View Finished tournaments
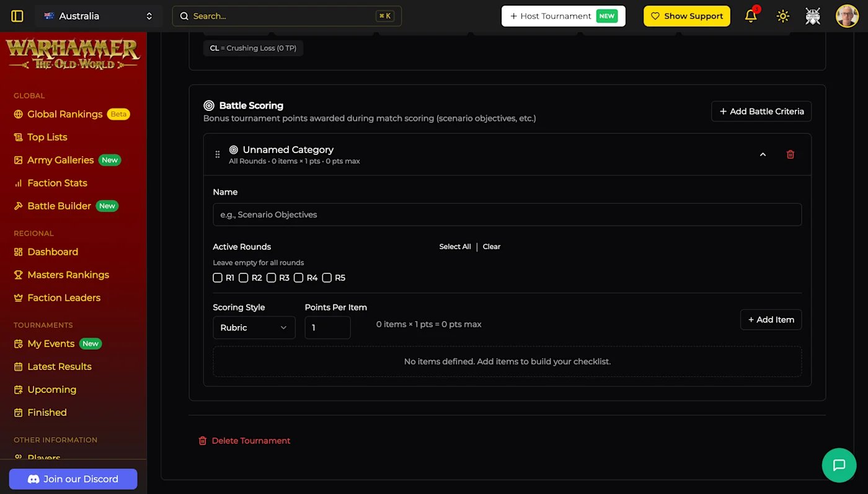 click(x=47, y=412)
